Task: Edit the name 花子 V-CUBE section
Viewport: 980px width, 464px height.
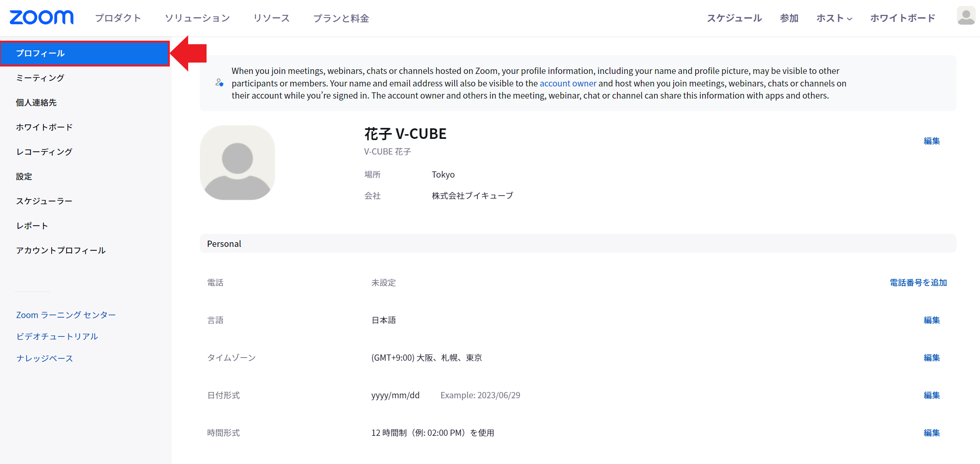Action: click(931, 141)
